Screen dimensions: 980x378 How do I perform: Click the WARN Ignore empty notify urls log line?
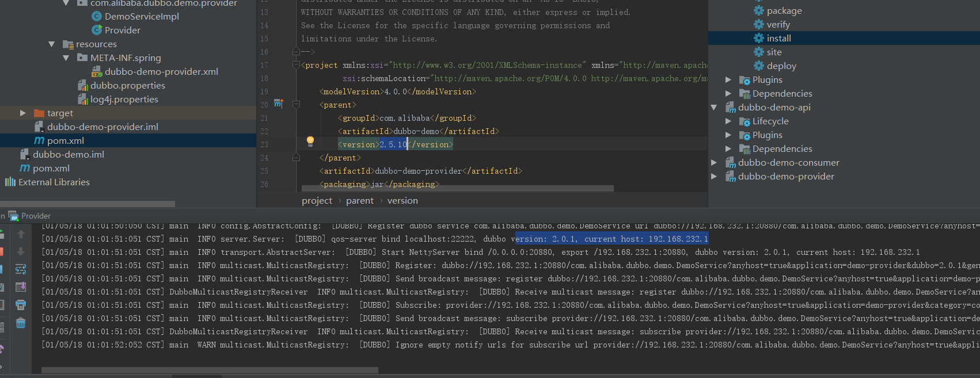point(510,345)
